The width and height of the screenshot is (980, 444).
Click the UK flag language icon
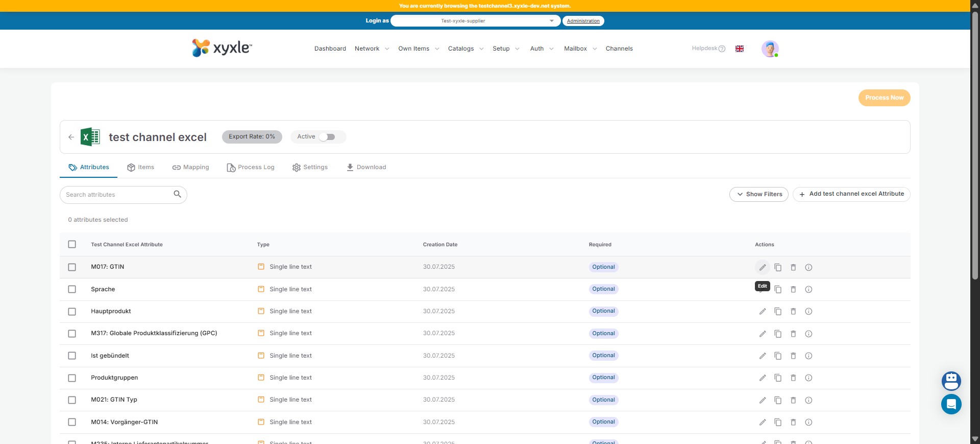739,49
